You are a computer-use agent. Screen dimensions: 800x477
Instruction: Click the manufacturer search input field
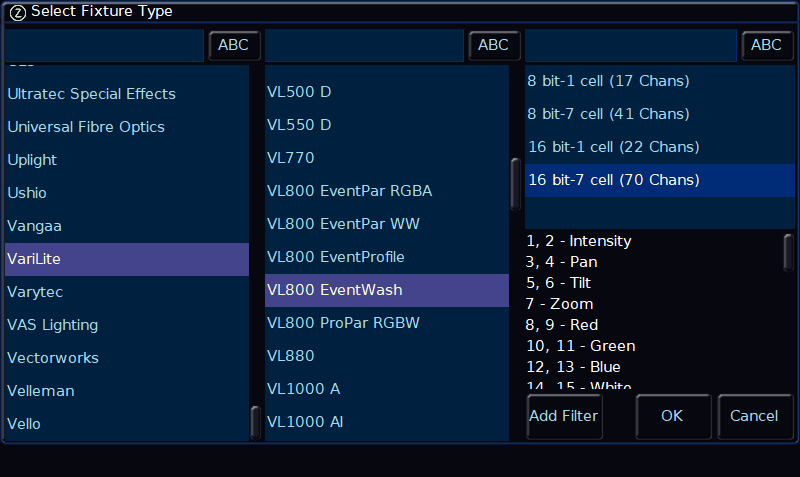pyautogui.click(x=104, y=45)
